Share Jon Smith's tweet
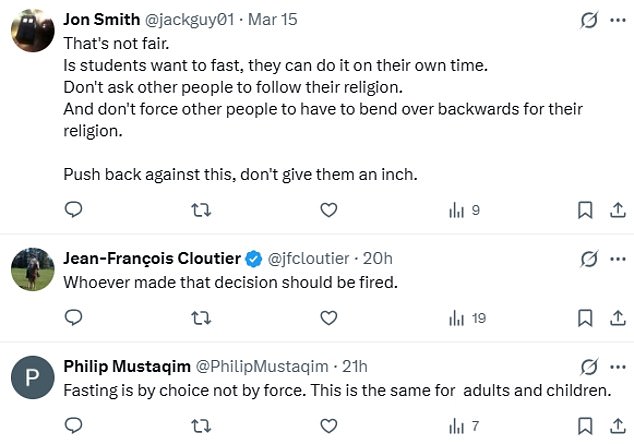The image size is (634, 444). 615,210
